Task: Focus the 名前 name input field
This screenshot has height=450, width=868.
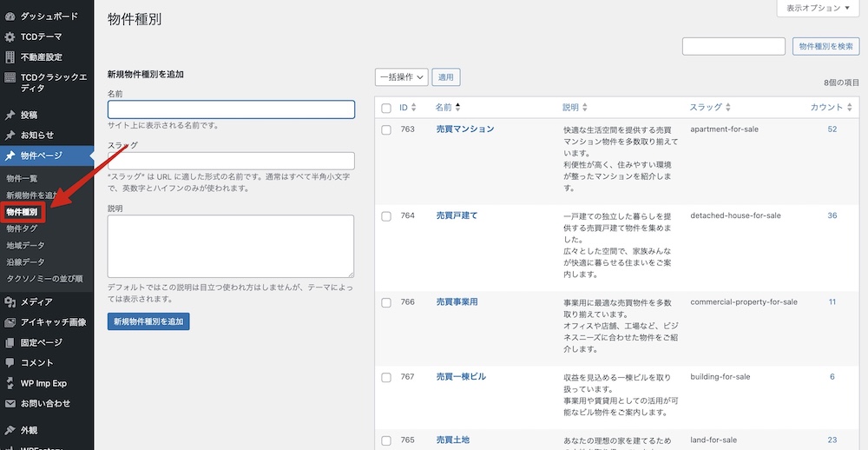Action: pos(231,109)
